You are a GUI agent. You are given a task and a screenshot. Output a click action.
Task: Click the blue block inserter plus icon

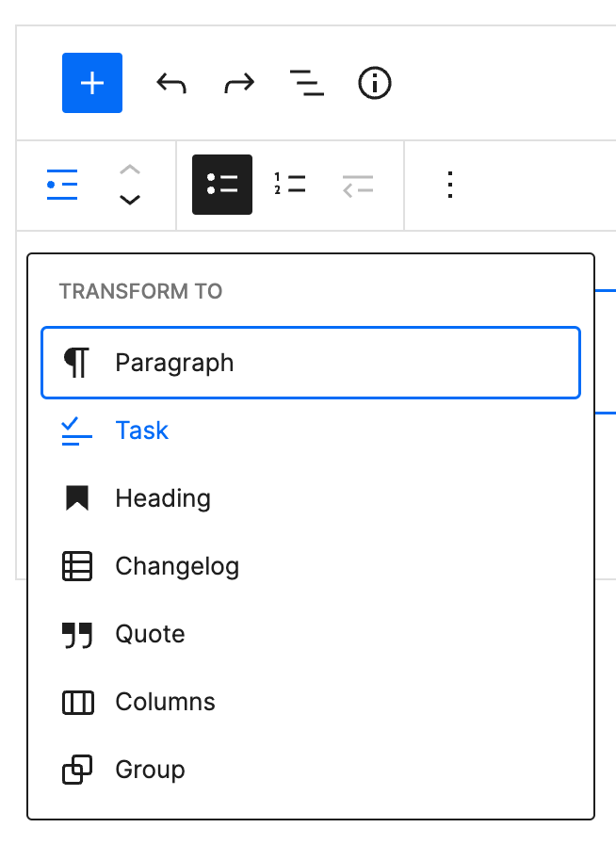pyautogui.click(x=91, y=83)
